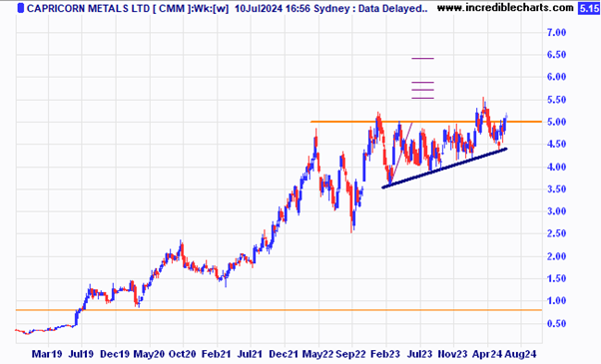Screen dimensions: 601x364
Task: Click the Dec19 date axis label
Action: [x=115, y=354]
